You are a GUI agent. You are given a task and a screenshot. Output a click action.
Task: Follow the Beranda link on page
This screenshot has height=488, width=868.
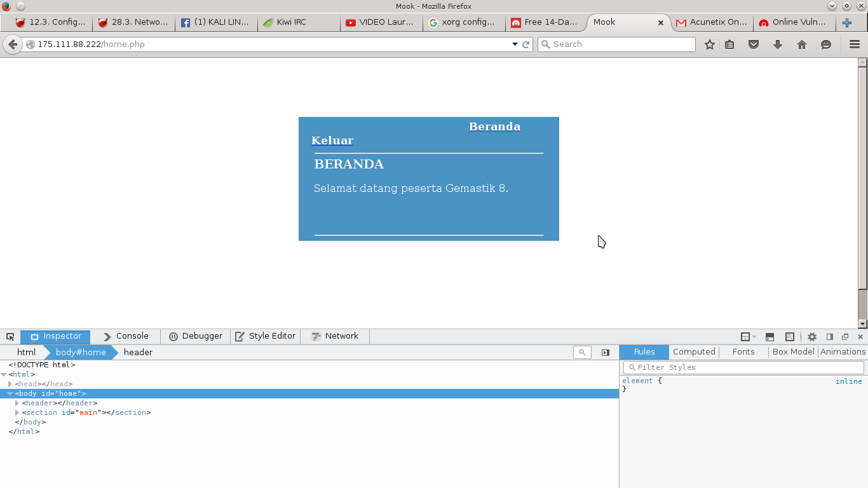pos(494,126)
